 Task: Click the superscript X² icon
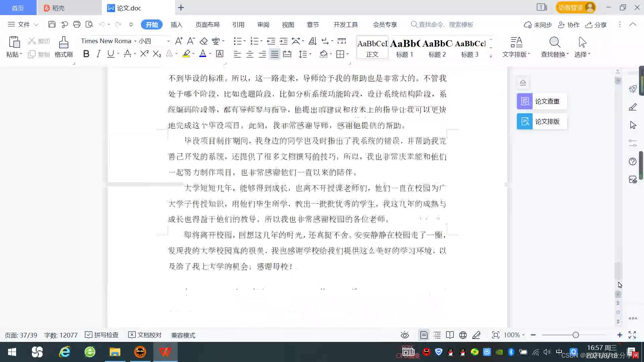(x=144, y=54)
